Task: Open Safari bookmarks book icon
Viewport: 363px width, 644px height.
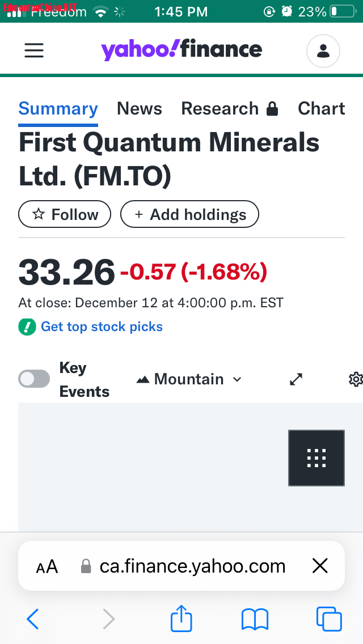Action: [255, 618]
